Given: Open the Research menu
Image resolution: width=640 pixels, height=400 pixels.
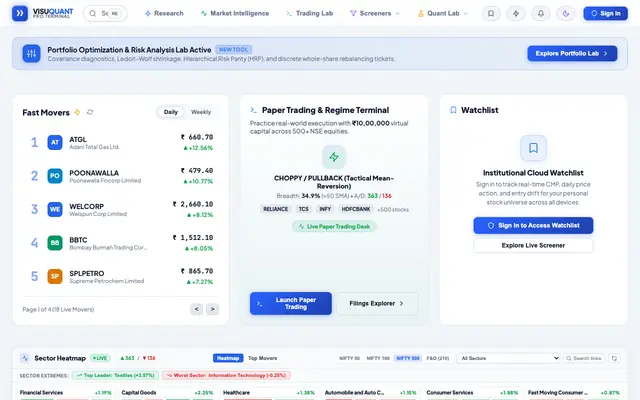Looking at the screenshot, I should [x=164, y=13].
